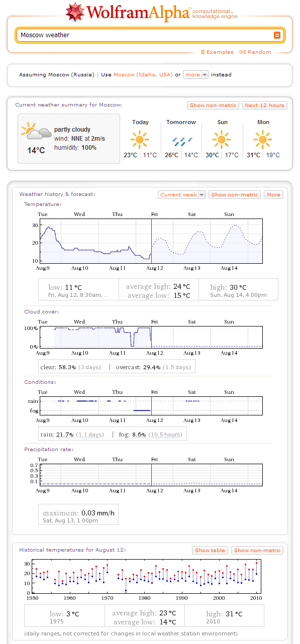This screenshot has width=300, height=644.
Task: Click 'average high: 24 °C' value
Action: 158,286
